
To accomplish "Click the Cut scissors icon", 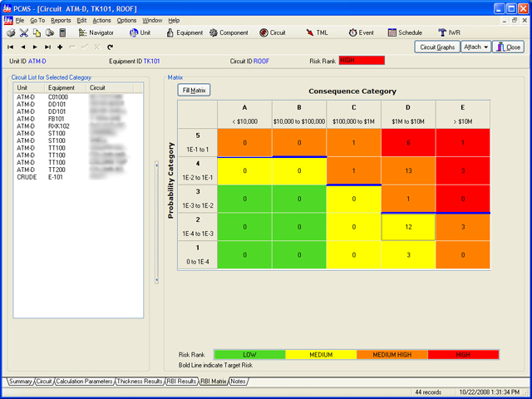I will coord(24,33).
